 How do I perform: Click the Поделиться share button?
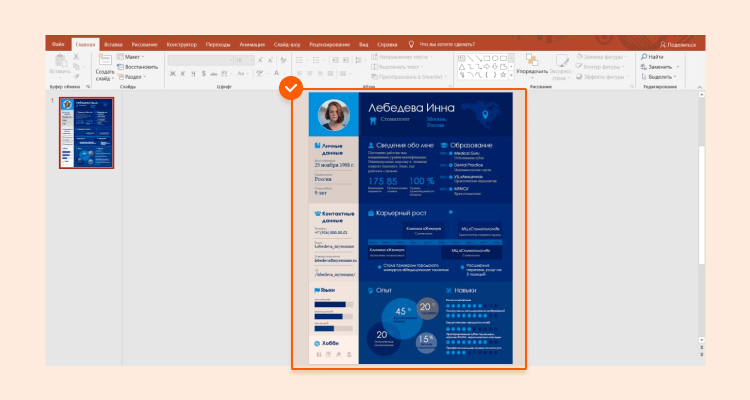(x=678, y=44)
